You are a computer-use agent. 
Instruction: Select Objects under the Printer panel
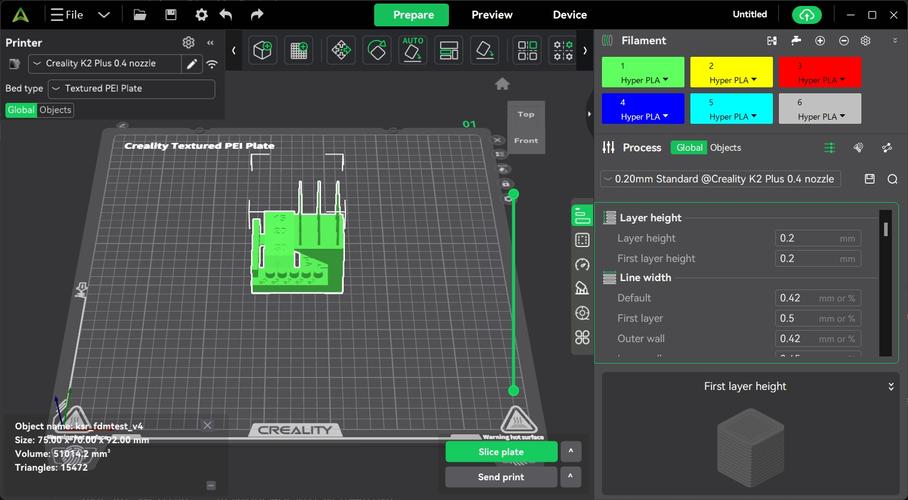point(56,110)
